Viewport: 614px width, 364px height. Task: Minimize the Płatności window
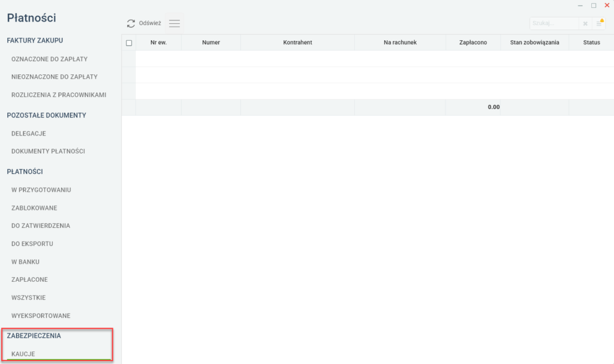[x=580, y=5]
